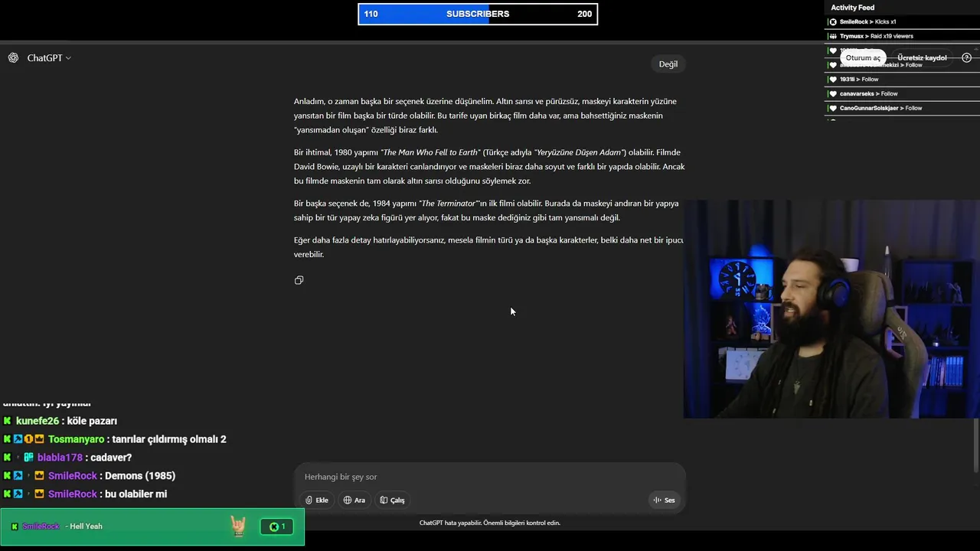Click the 1931ll Follow feed entry
Image resolution: width=980 pixels, height=551 pixels.
[x=902, y=80]
